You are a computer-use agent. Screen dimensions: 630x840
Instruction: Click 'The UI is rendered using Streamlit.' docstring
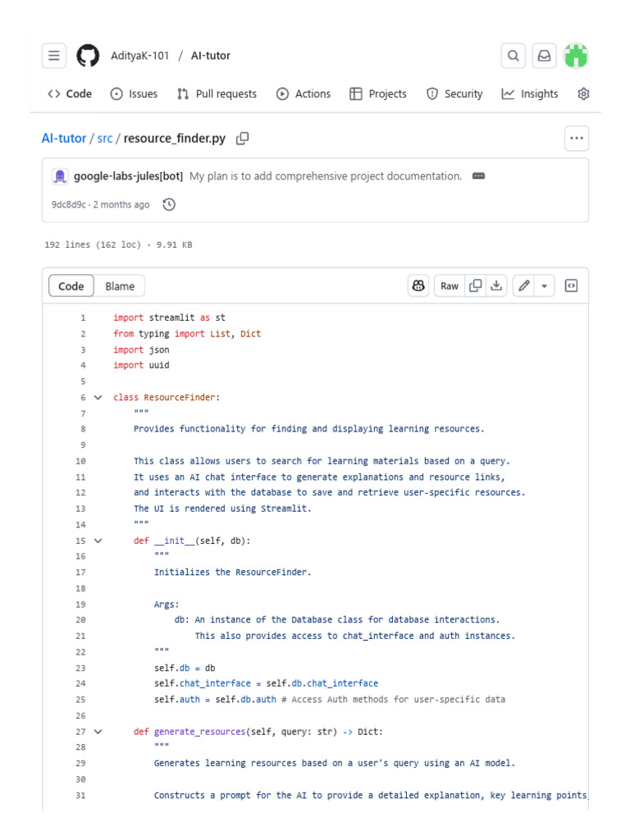222,509
